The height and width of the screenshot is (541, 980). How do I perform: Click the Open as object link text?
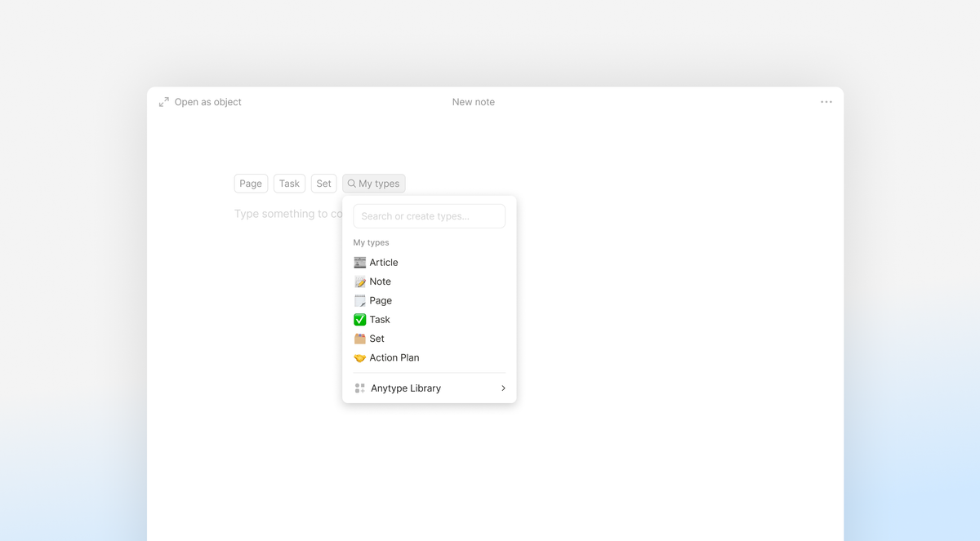[207, 102]
